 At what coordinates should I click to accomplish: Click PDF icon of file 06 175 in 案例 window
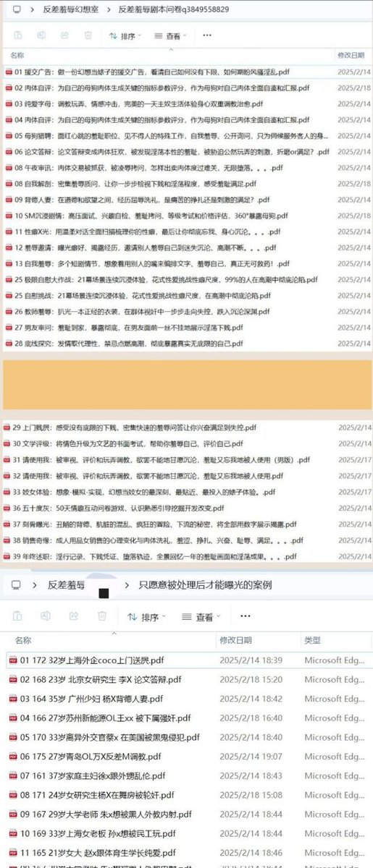(12, 757)
